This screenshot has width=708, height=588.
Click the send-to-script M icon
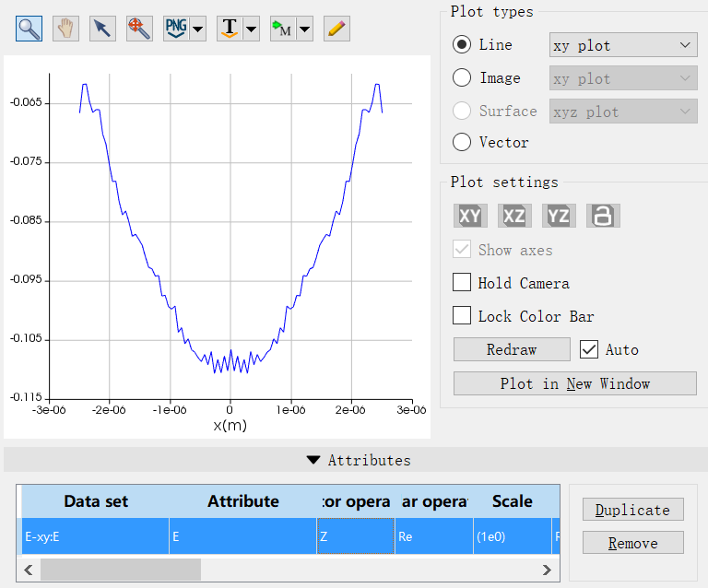coord(283,29)
